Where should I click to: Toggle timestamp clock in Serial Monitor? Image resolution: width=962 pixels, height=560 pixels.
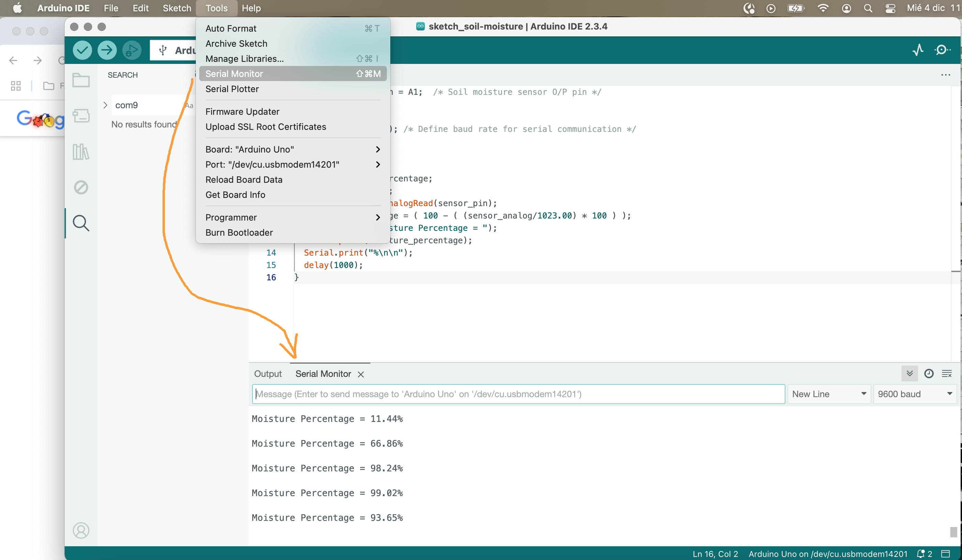928,374
